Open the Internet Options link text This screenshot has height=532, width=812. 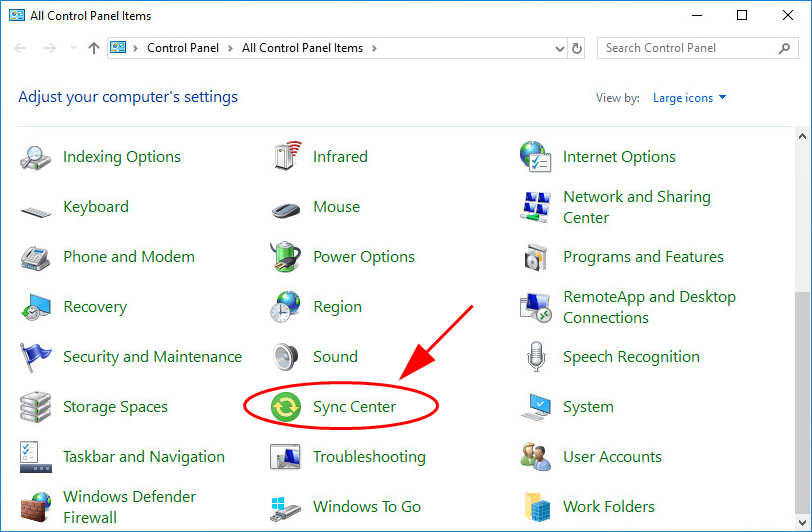[x=619, y=156]
